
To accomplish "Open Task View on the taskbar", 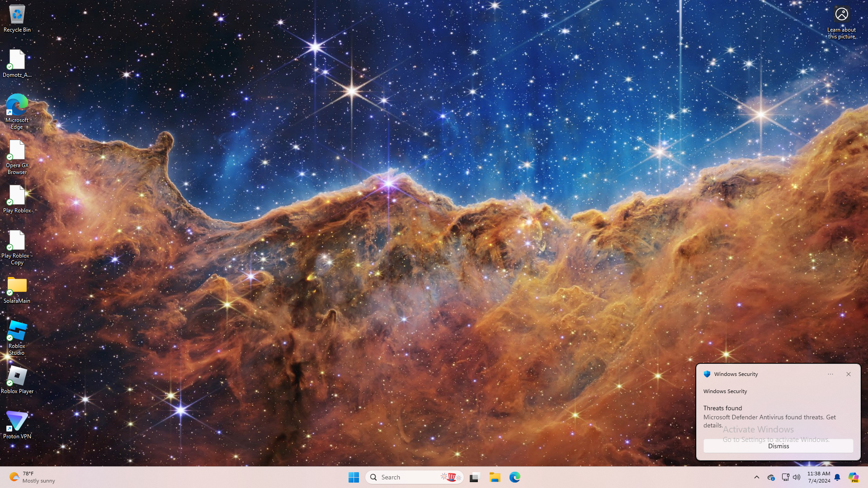I will click(474, 477).
